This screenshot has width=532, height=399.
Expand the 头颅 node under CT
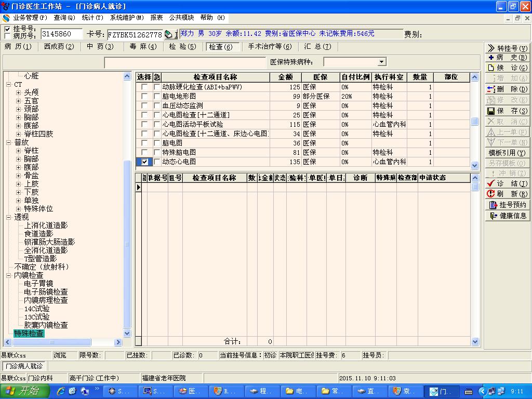pyautogui.click(x=19, y=92)
